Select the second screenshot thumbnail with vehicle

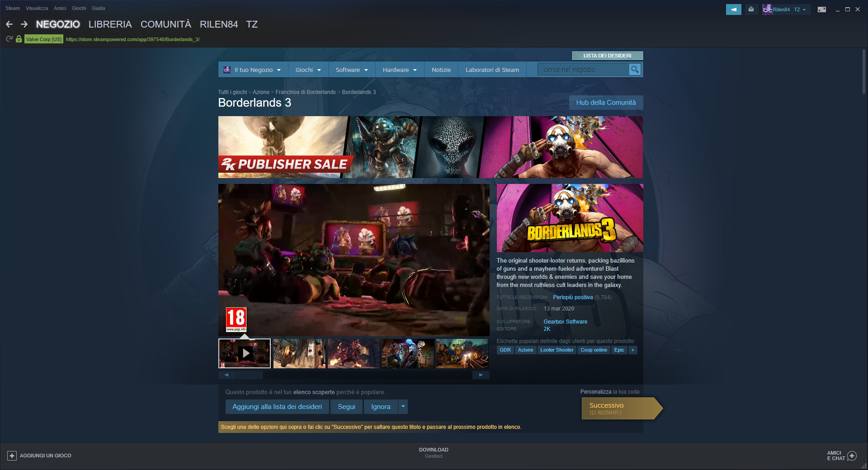pyautogui.click(x=299, y=353)
